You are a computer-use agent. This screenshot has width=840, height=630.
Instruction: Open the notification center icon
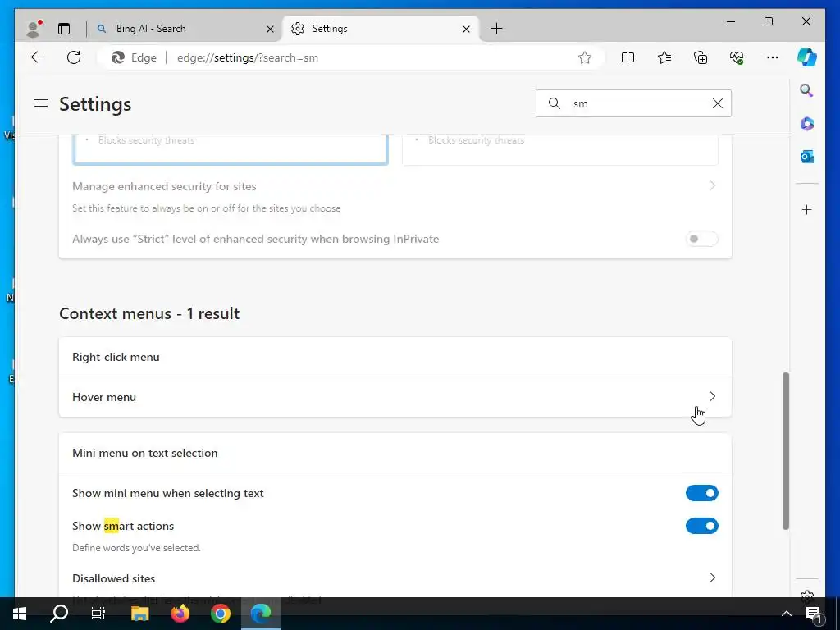coord(814,614)
